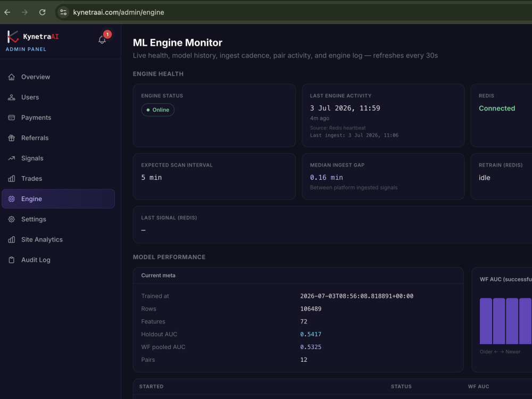Click the ADMIN PANEL label
The image size is (532, 399).
(26, 49)
